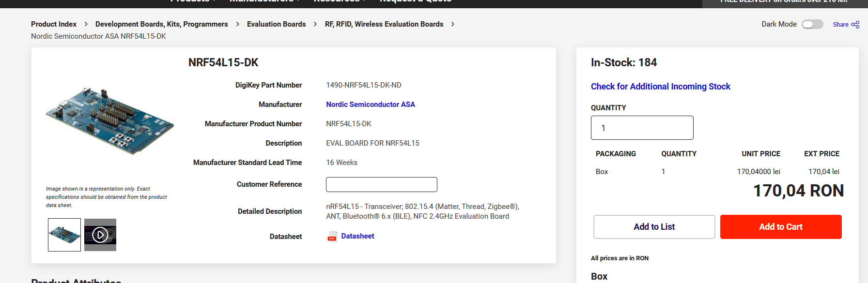Open Development Boards, Kits, Programmers breadcrumb
This screenshot has width=868, height=283.
click(161, 24)
